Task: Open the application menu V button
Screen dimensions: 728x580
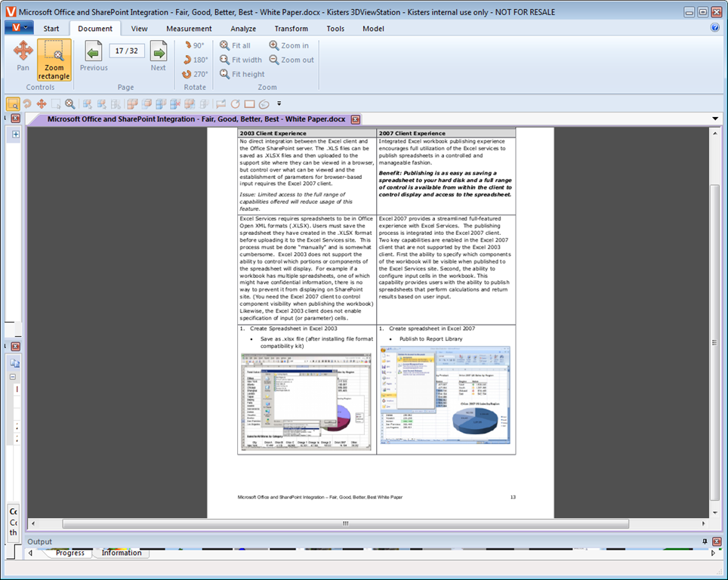Action: [x=19, y=28]
